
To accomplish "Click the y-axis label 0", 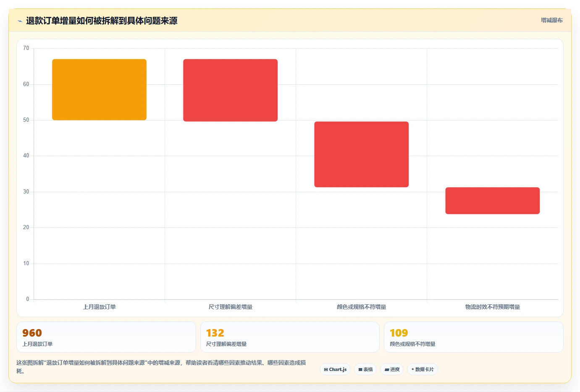I will 28,299.
